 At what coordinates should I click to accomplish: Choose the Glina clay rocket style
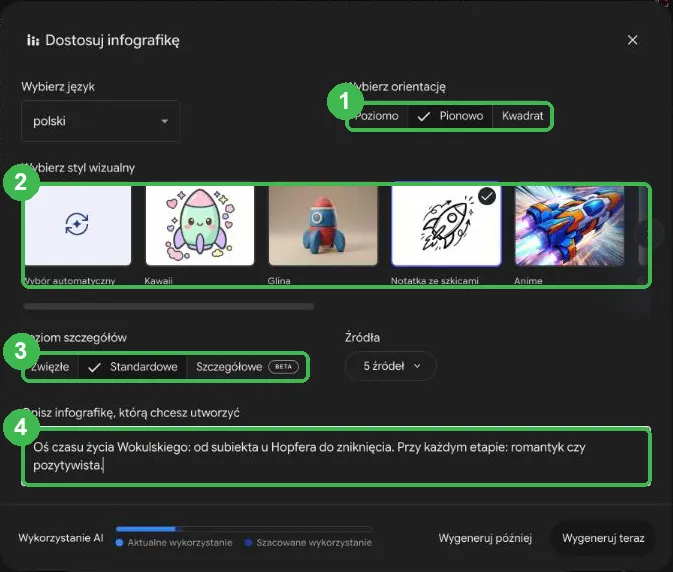point(323,225)
